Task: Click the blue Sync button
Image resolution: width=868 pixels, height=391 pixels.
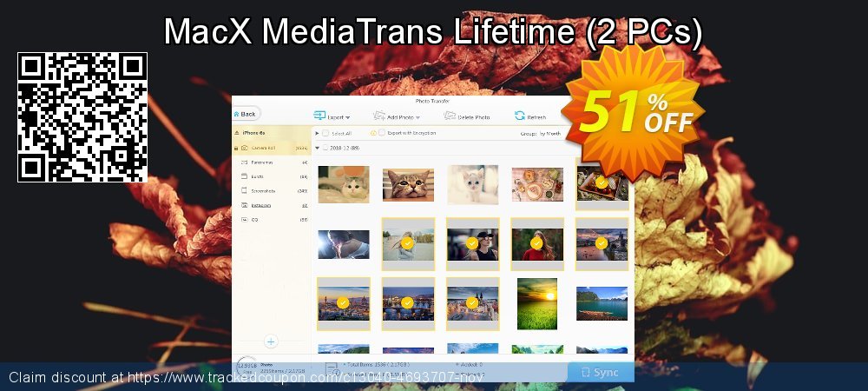Action: click(x=601, y=372)
